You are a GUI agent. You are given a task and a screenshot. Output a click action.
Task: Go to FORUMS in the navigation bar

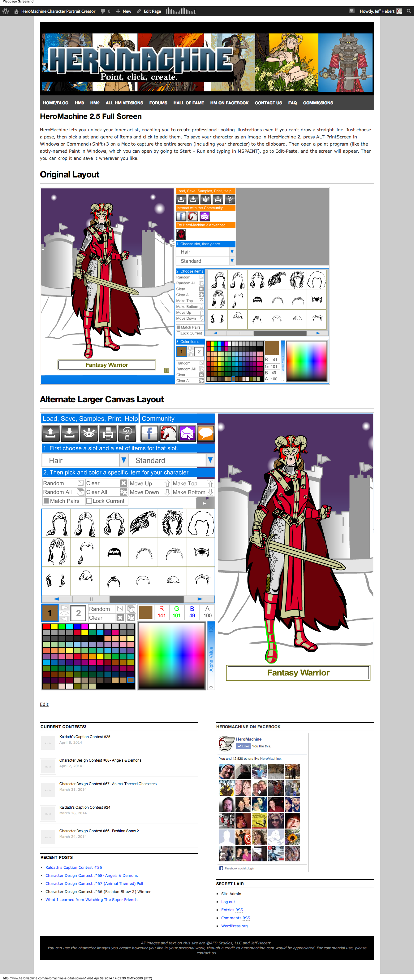click(x=158, y=103)
